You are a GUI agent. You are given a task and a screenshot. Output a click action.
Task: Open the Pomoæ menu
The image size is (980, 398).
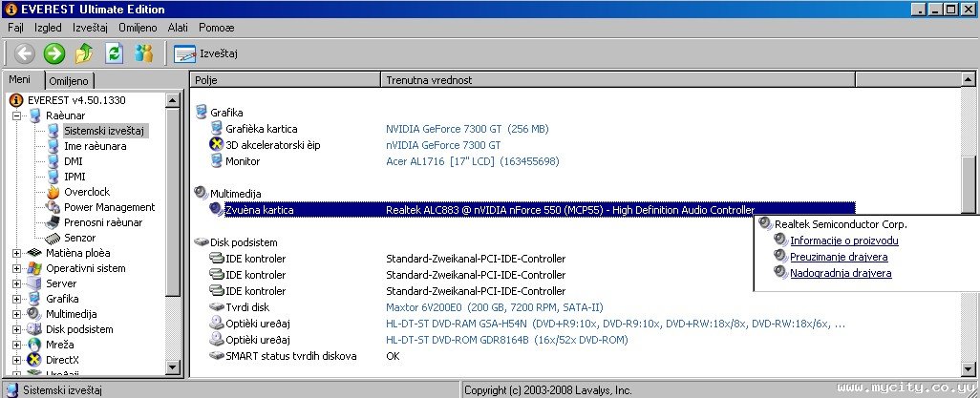[216, 28]
